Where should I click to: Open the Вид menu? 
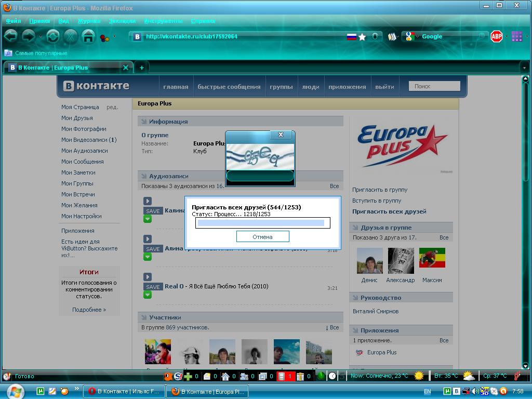point(64,21)
